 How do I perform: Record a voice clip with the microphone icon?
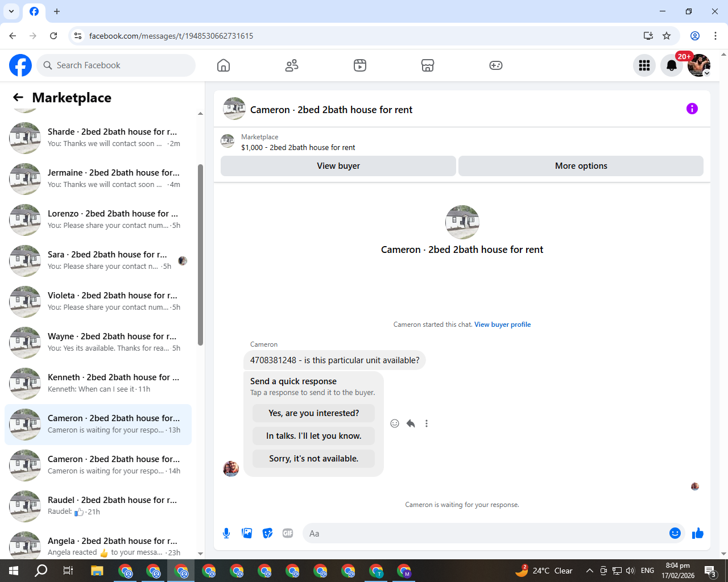[226, 533]
